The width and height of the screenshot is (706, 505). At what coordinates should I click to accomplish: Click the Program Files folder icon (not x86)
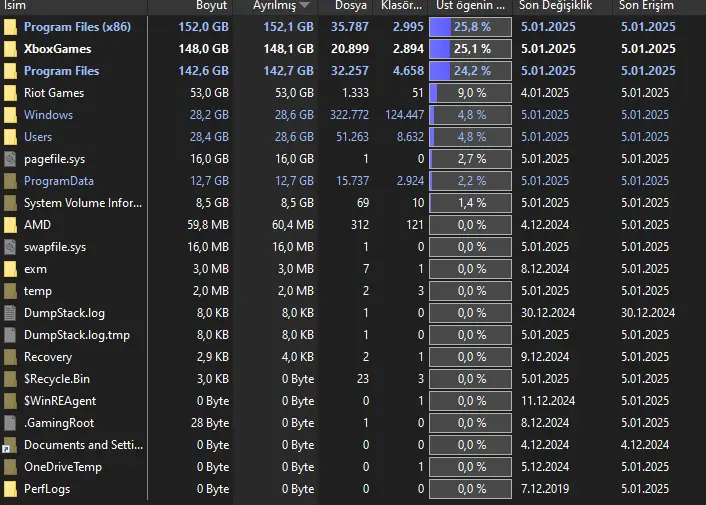[10, 71]
